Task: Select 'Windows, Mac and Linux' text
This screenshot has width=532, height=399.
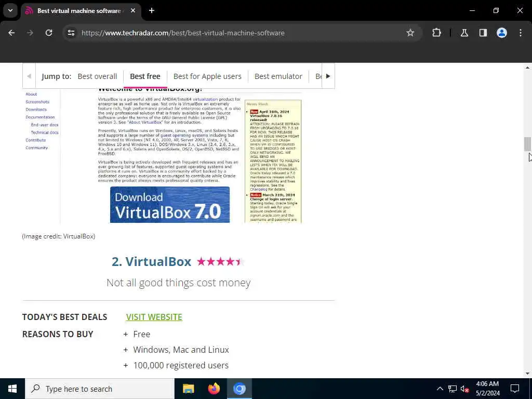Action: pos(181,350)
